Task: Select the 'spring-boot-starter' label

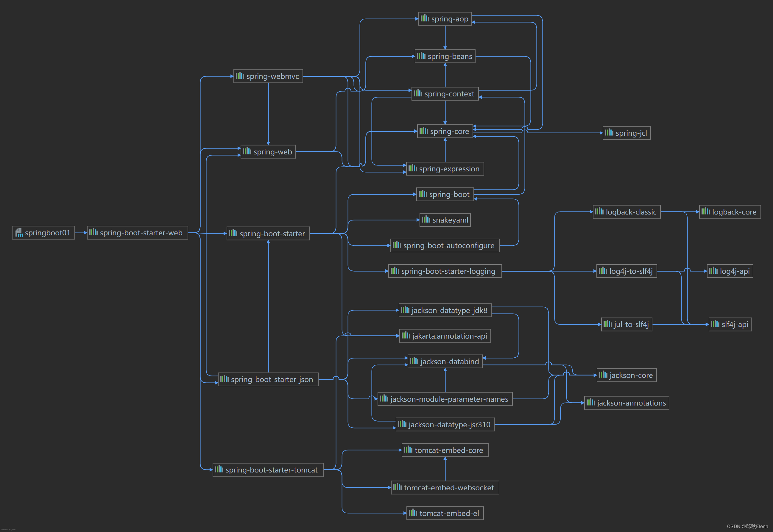Action: (272, 234)
